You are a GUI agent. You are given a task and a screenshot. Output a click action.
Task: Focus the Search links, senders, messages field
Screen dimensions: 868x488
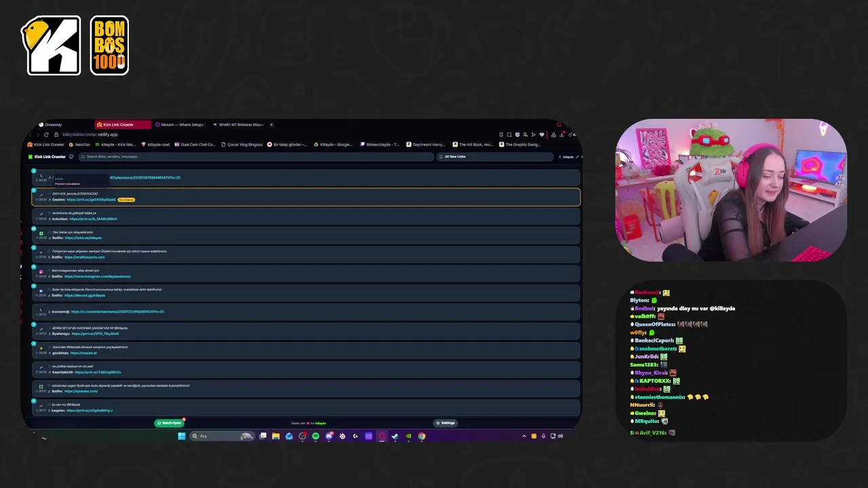256,157
